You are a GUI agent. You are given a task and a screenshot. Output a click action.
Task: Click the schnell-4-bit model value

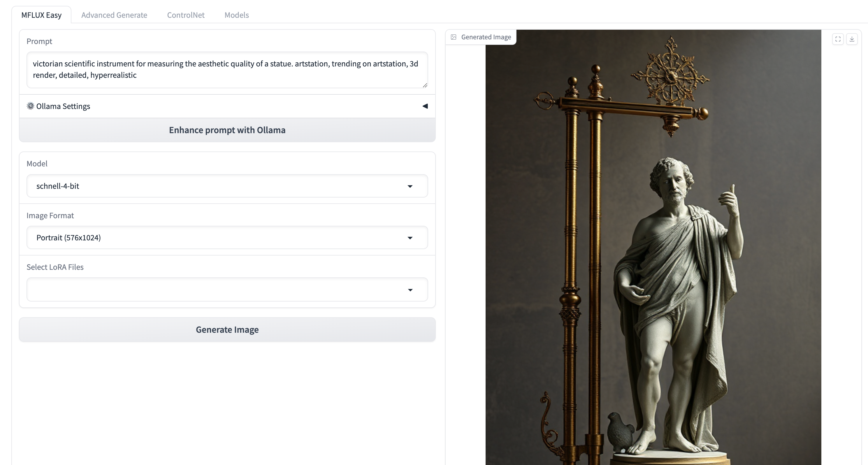(58, 186)
